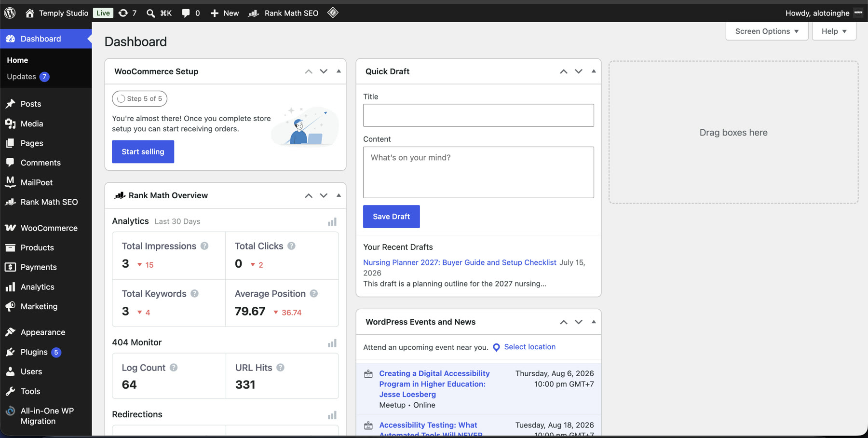Open the search icon in admin bar
The height and width of the screenshot is (438, 868).
(151, 13)
